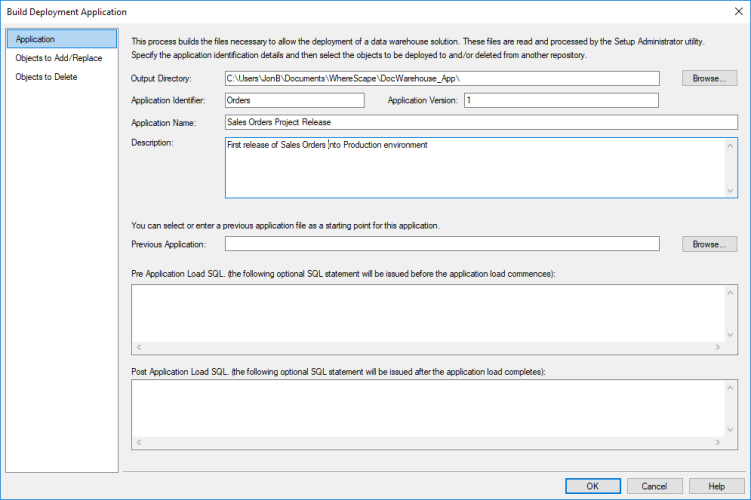Click inside the Pre Application Load SQL box

click(428, 313)
